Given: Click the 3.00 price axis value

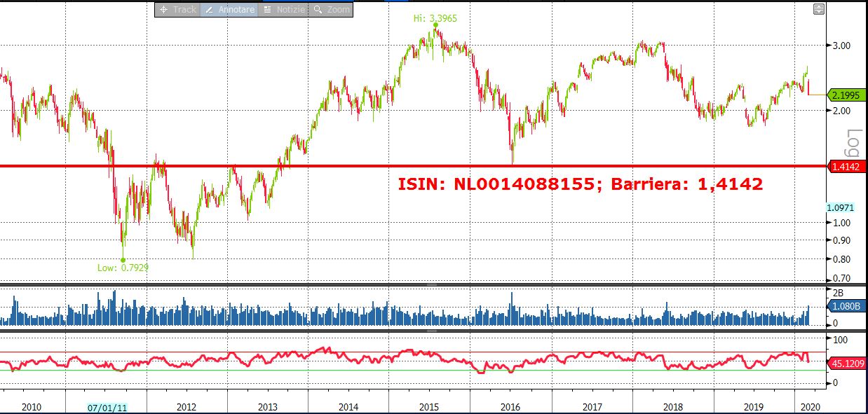Looking at the screenshot, I should point(842,46).
